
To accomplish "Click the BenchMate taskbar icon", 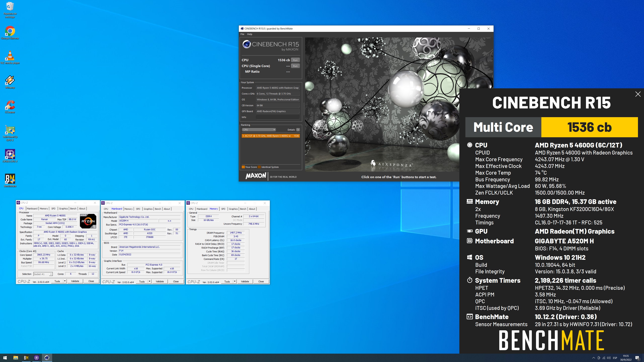I will click(x=26, y=358).
